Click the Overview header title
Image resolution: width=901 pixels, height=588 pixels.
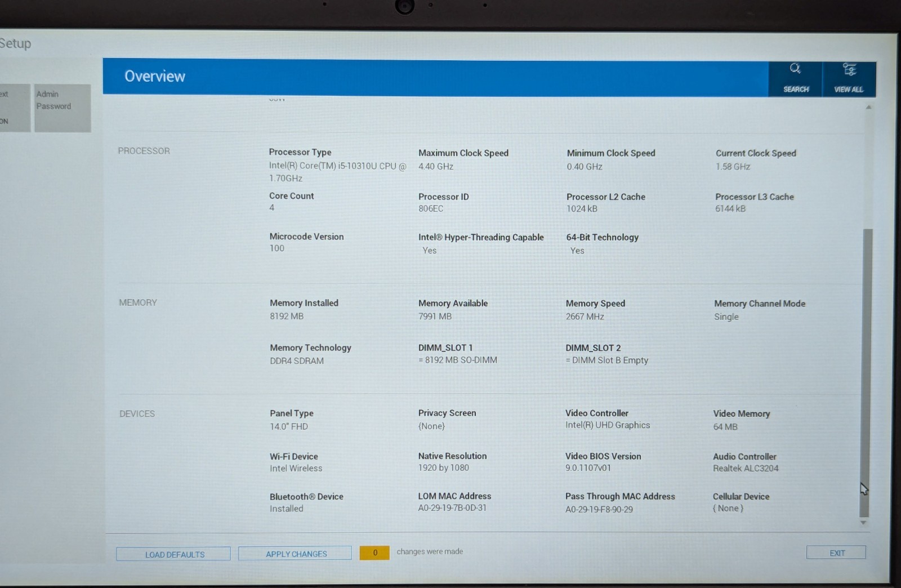click(x=155, y=76)
